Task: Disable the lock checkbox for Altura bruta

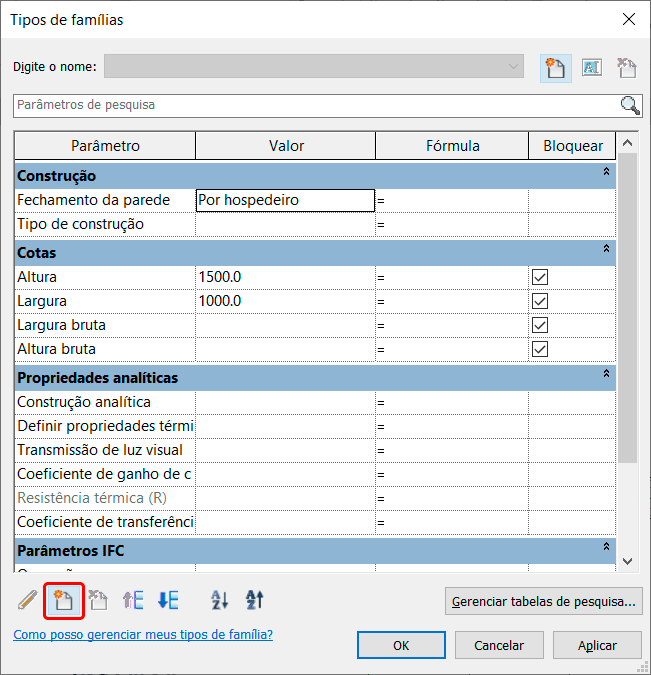Action: (541, 349)
